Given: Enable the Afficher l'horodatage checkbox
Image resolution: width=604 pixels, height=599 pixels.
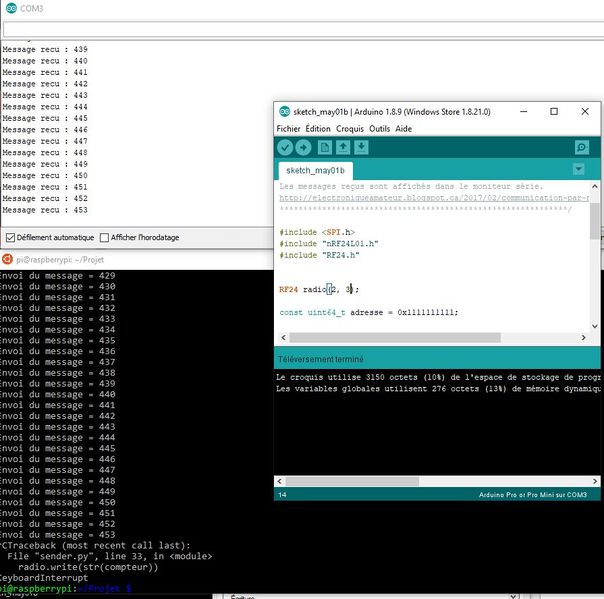Looking at the screenshot, I should pyautogui.click(x=104, y=238).
